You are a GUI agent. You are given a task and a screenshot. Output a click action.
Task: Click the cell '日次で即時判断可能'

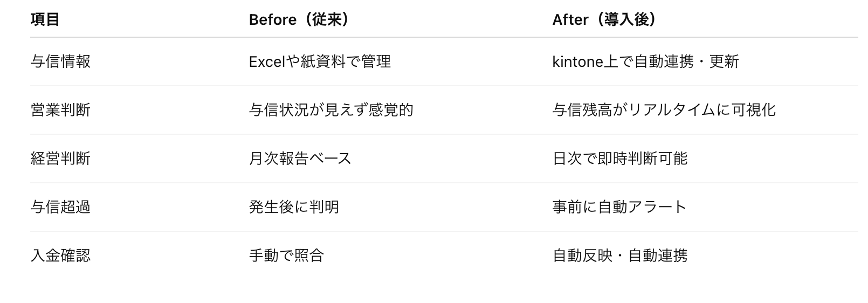pyautogui.click(x=620, y=159)
